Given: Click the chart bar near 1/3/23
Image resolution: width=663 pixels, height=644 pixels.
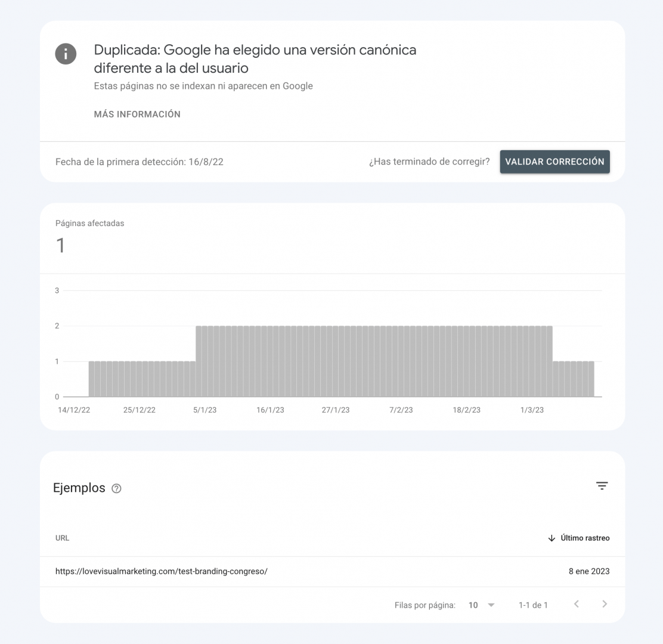Looking at the screenshot, I should coord(532,361).
